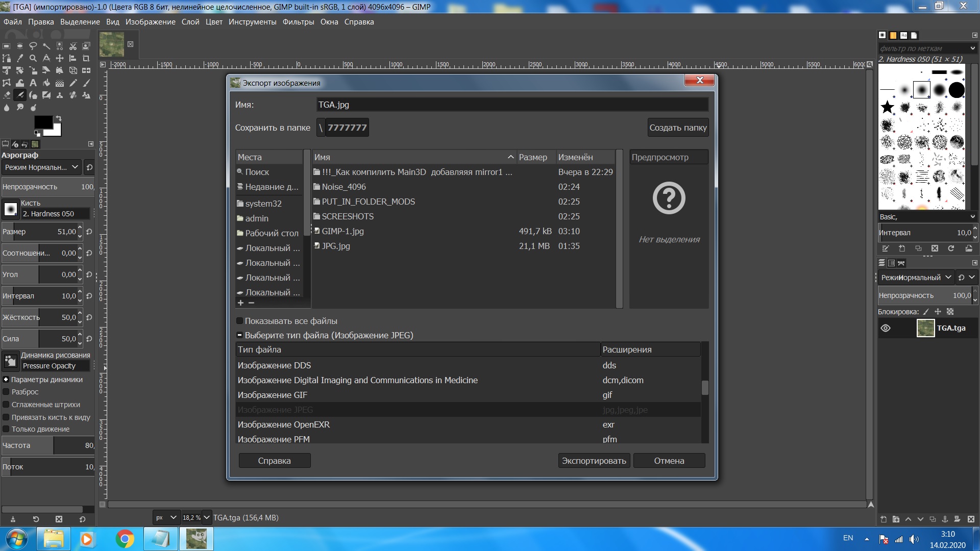Select the Fuzzy Select magic wand tool
This screenshot has height=551, width=980.
[46, 46]
